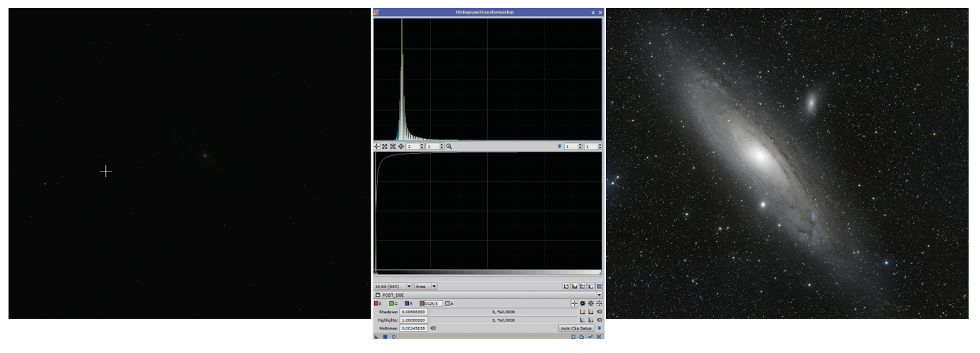980x353 pixels.
Task: Click the Shadows value input field
Action: point(414,312)
